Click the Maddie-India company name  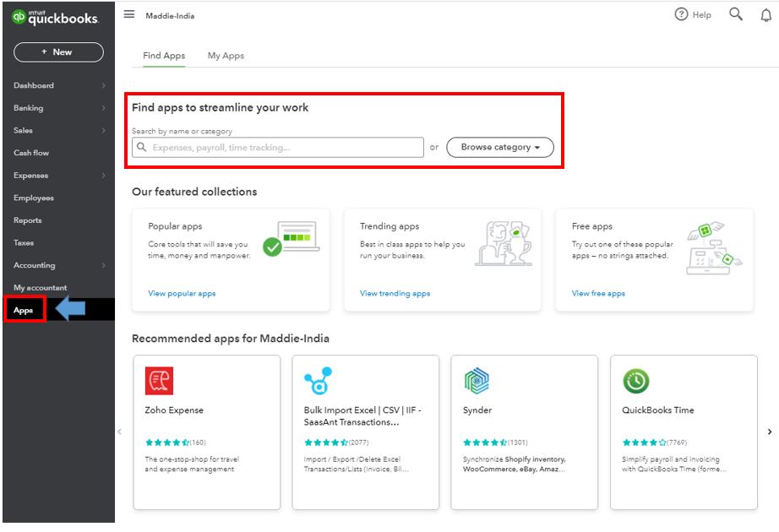170,16
